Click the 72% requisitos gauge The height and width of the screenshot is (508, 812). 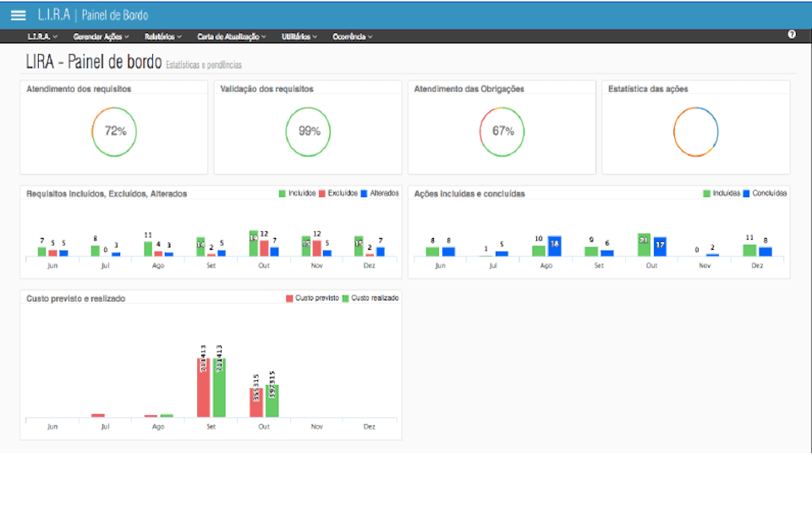point(114,132)
